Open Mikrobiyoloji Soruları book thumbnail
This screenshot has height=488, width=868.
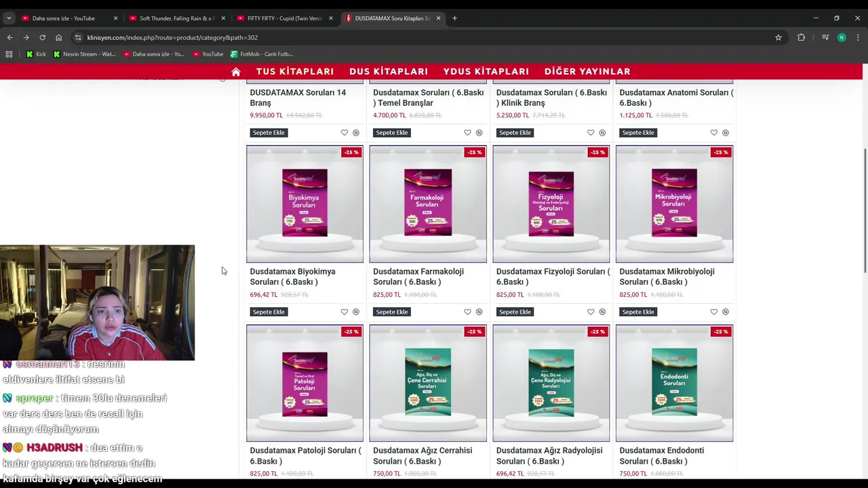pyautogui.click(x=674, y=204)
